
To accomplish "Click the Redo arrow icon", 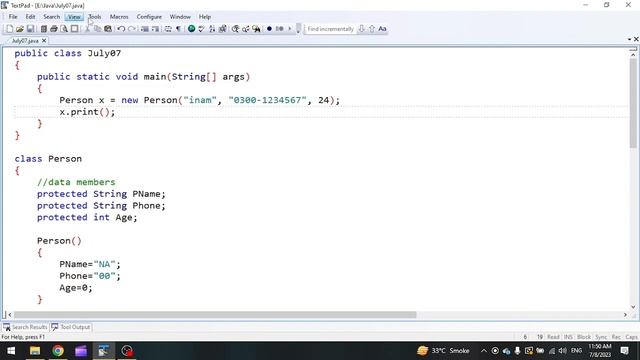I will pyautogui.click(x=132, y=29).
